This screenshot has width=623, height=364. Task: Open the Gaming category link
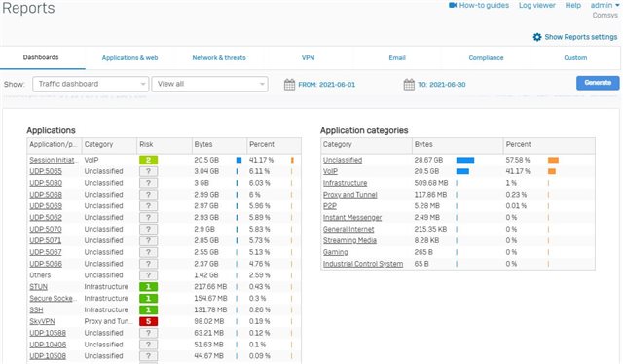[335, 252]
